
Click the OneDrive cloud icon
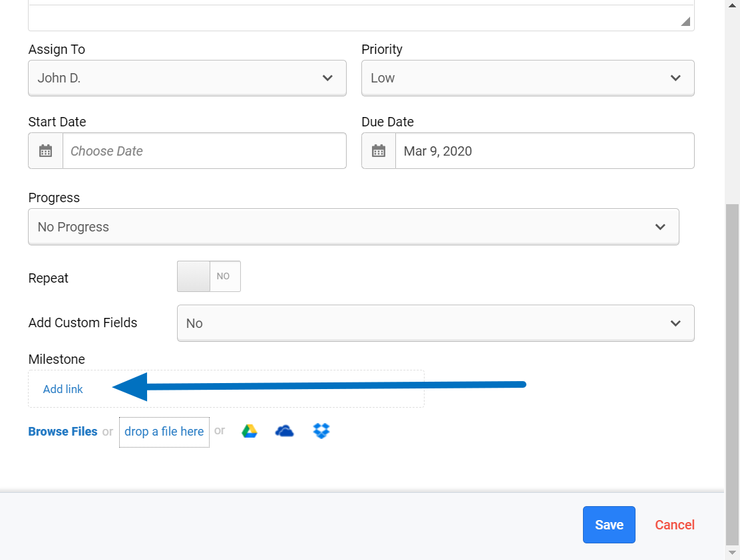pos(284,431)
